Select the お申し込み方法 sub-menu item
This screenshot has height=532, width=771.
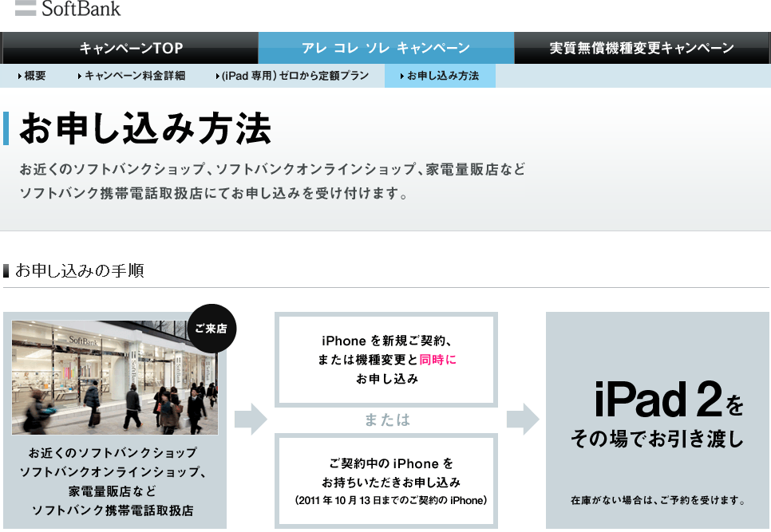click(440, 76)
